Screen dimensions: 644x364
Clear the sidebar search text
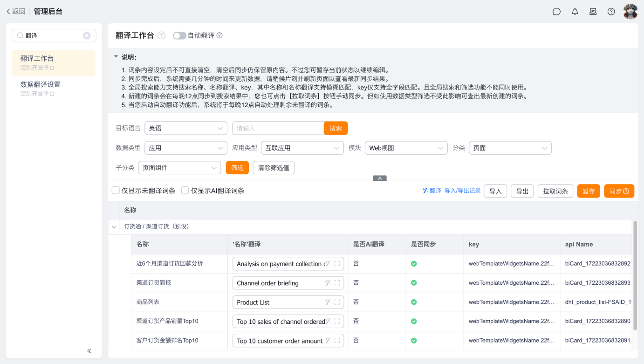click(x=87, y=36)
